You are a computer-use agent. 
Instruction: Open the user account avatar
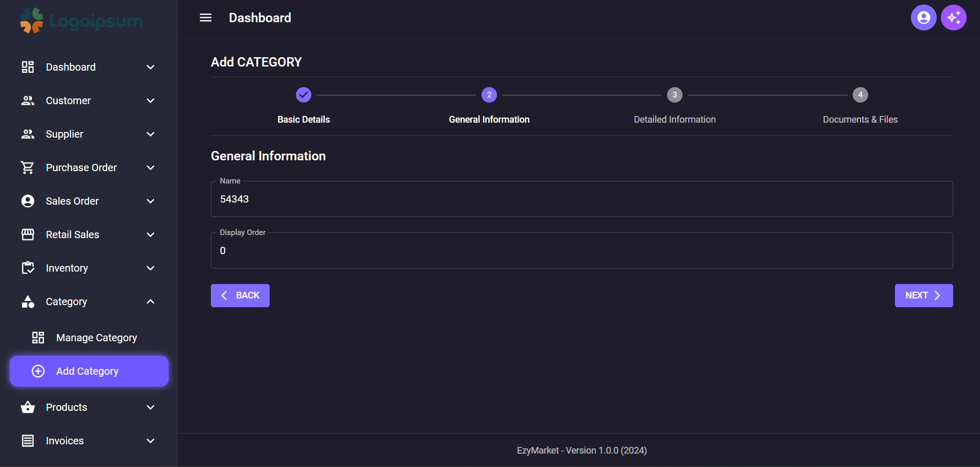(923, 18)
